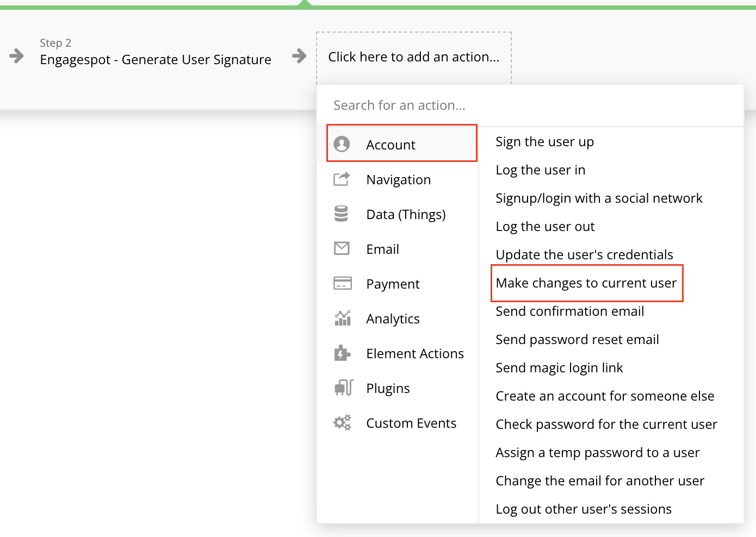
Task: Open Step 2 Engagespot Generate User Signature
Action: 156,52
